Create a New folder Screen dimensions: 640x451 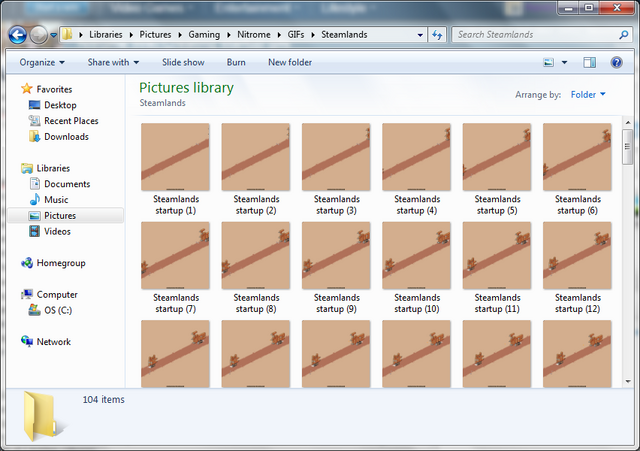[x=290, y=62]
